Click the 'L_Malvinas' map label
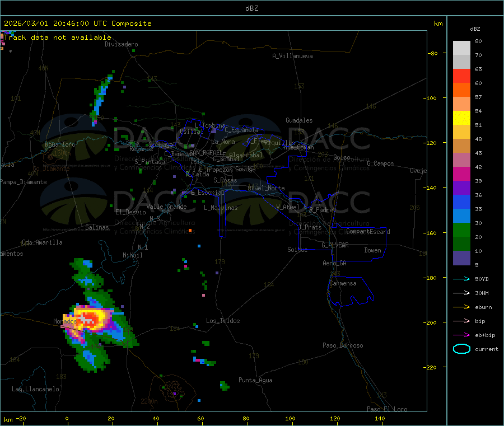Image resolution: width=504 pixels, height=426 pixels. tap(221, 208)
